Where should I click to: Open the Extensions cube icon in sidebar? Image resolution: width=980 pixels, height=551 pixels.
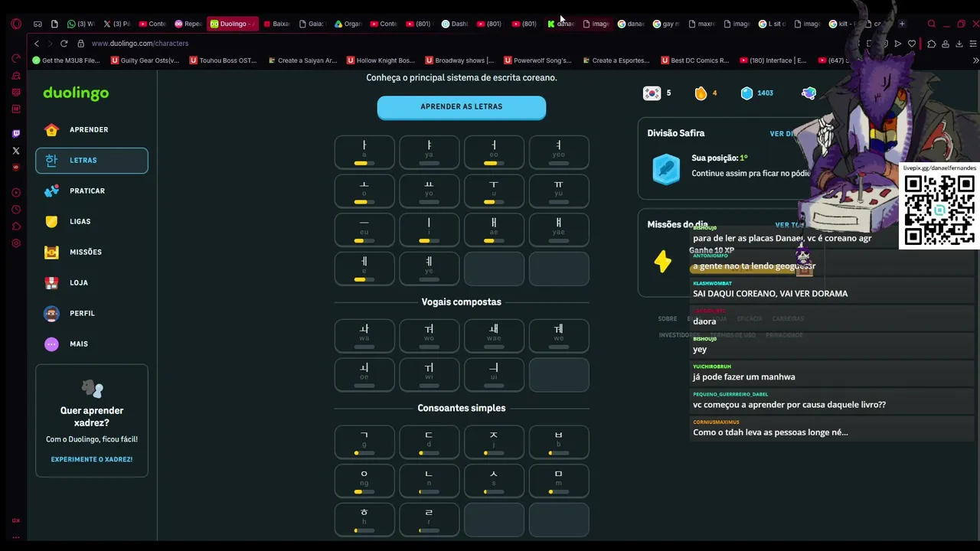(x=16, y=226)
